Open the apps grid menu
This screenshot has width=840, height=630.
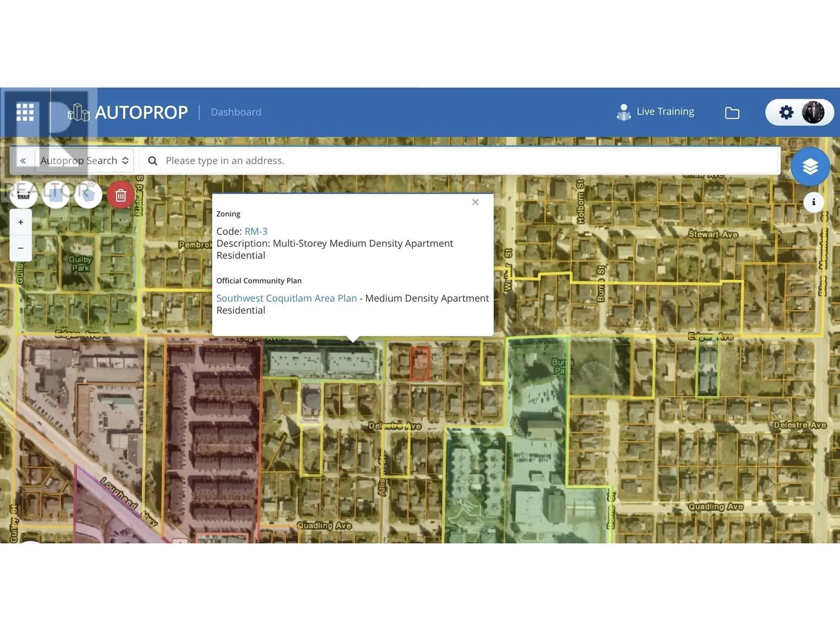coord(25,112)
